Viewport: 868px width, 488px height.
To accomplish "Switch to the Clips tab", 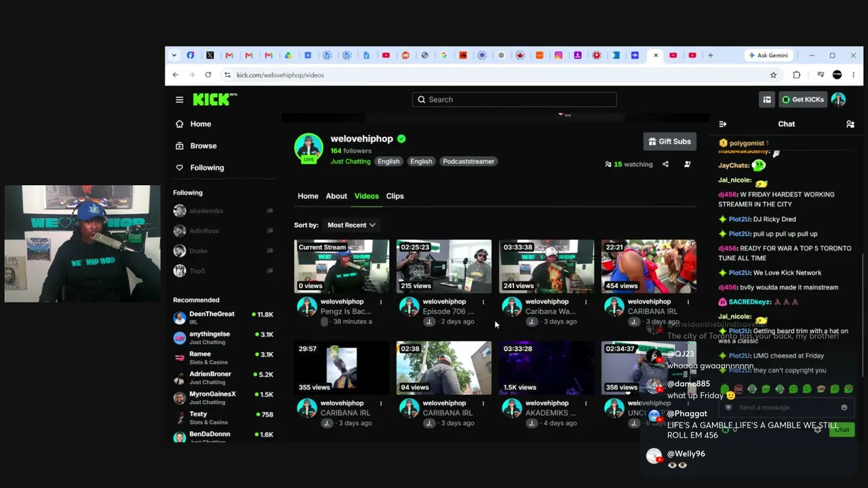I will (395, 196).
